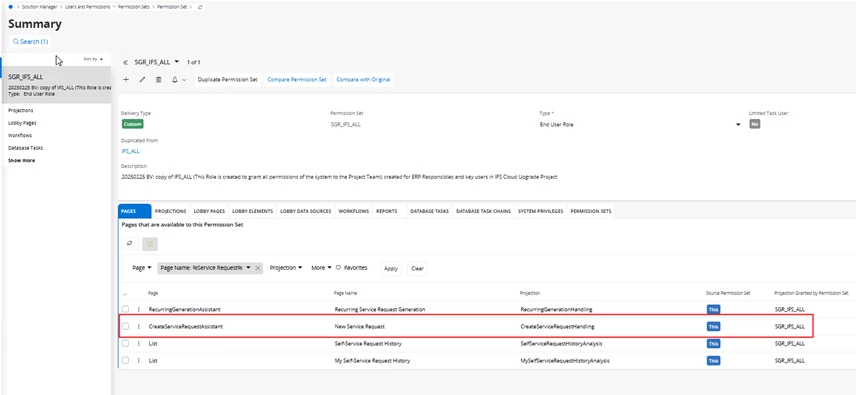Open row menu for CreateServiceRequestAssistant
856x395 pixels.
pyautogui.click(x=138, y=326)
